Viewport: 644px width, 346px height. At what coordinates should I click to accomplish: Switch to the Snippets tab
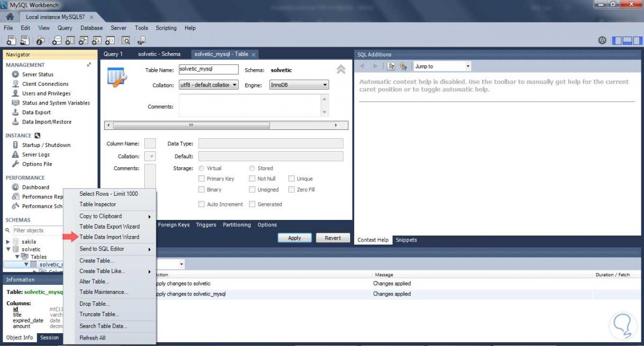point(406,240)
